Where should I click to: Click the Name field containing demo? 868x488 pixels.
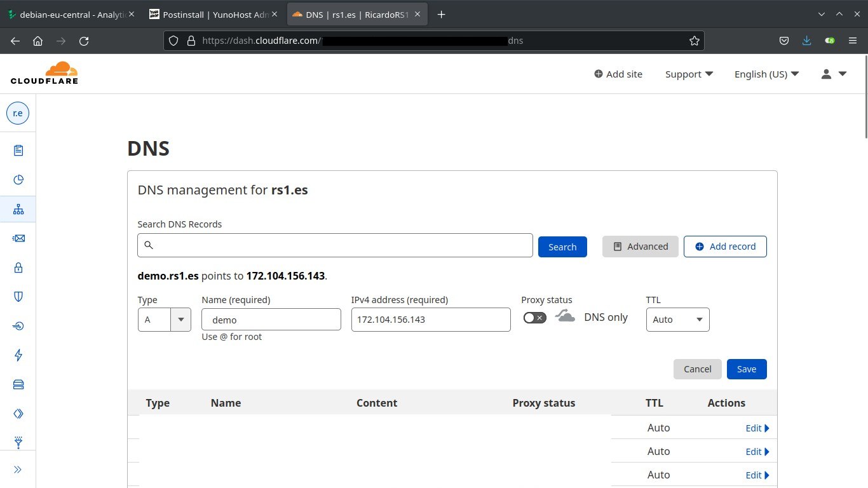coord(271,320)
